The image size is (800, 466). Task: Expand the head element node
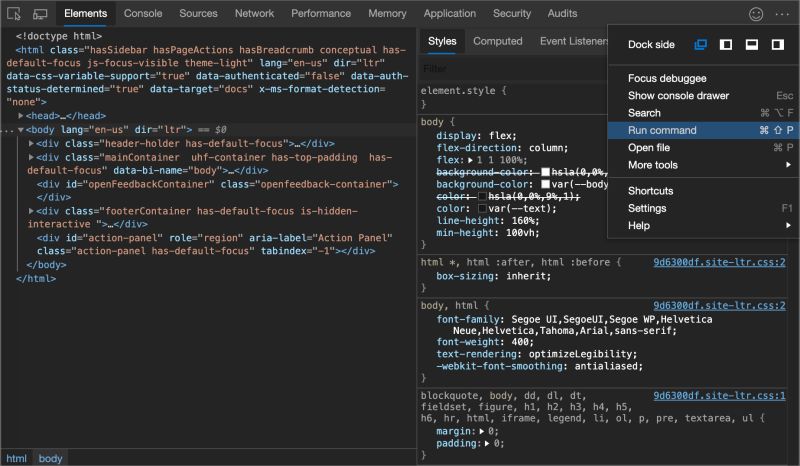coord(20,116)
